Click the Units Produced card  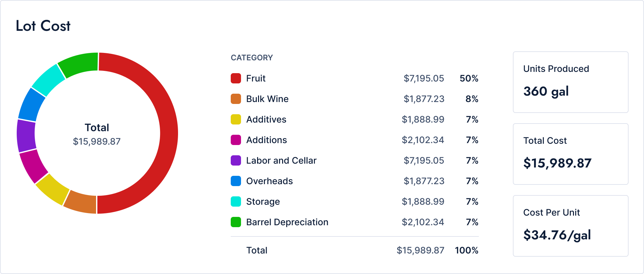point(570,82)
